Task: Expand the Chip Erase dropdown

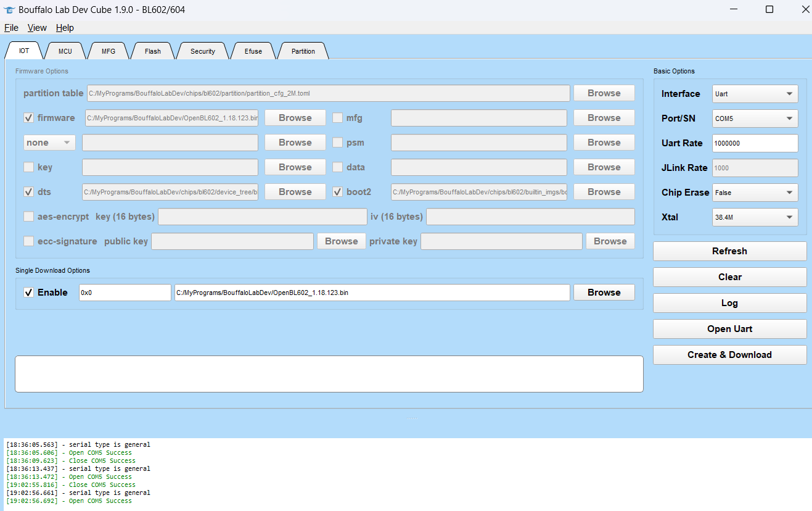Action: 755,193
